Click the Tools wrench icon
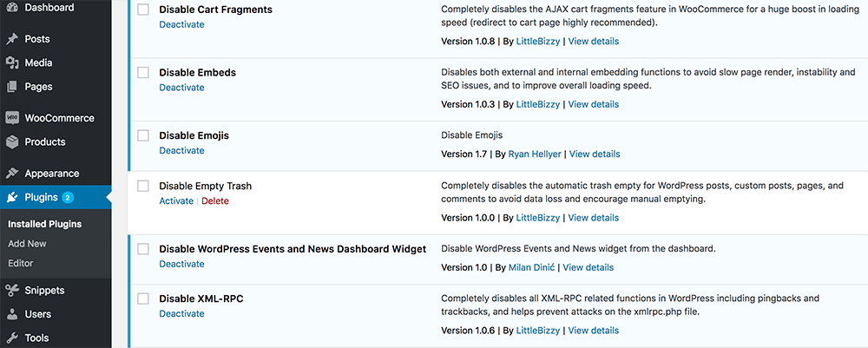 12,338
